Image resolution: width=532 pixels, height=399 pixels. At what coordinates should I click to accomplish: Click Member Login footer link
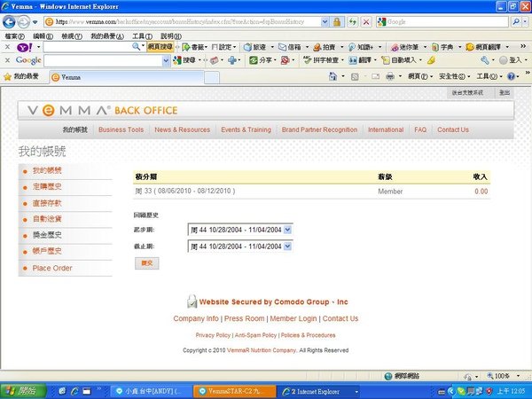click(293, 318)
